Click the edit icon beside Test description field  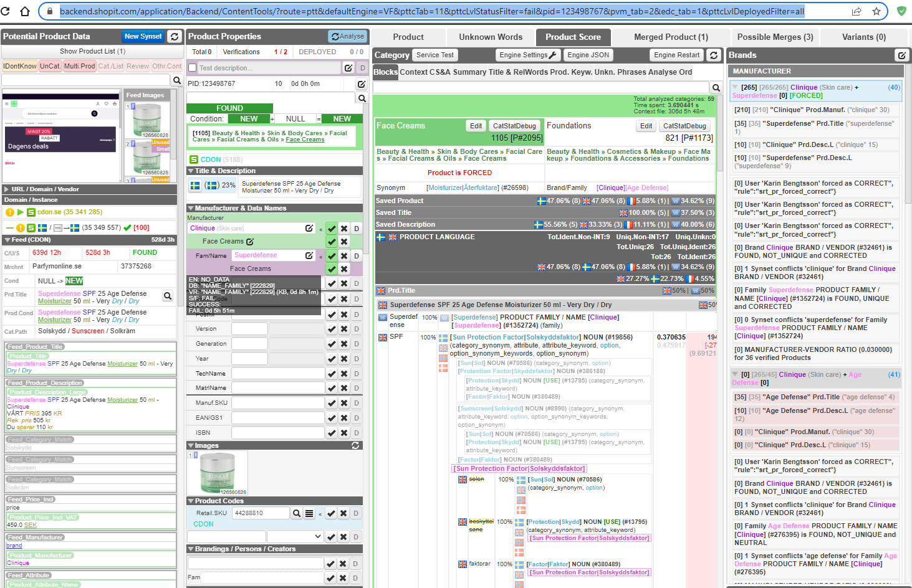click(348, 68)
